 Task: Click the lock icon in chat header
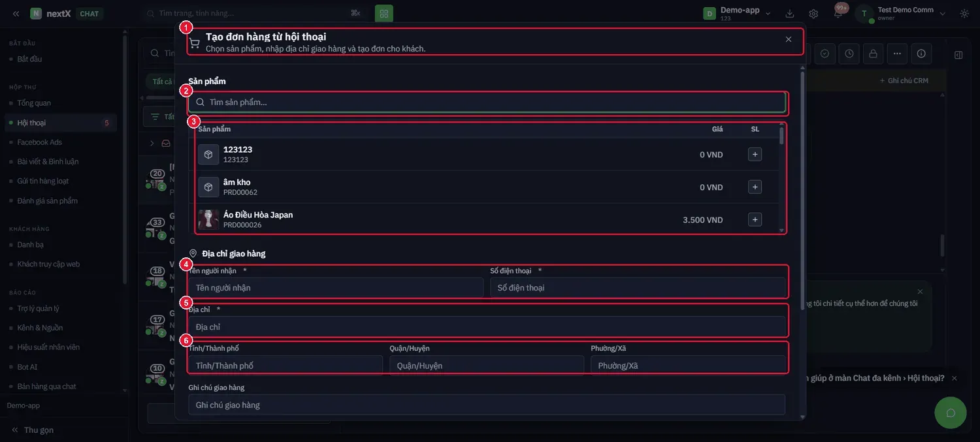coord(873,54)
